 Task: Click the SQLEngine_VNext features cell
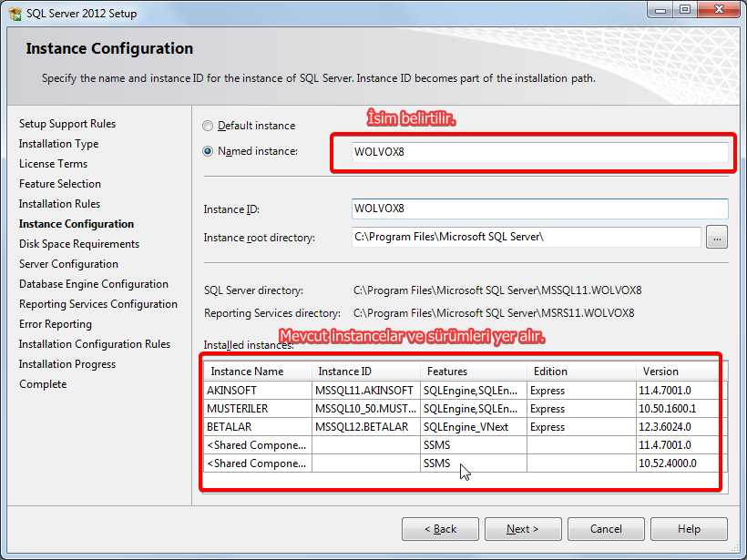pos(474,427)
